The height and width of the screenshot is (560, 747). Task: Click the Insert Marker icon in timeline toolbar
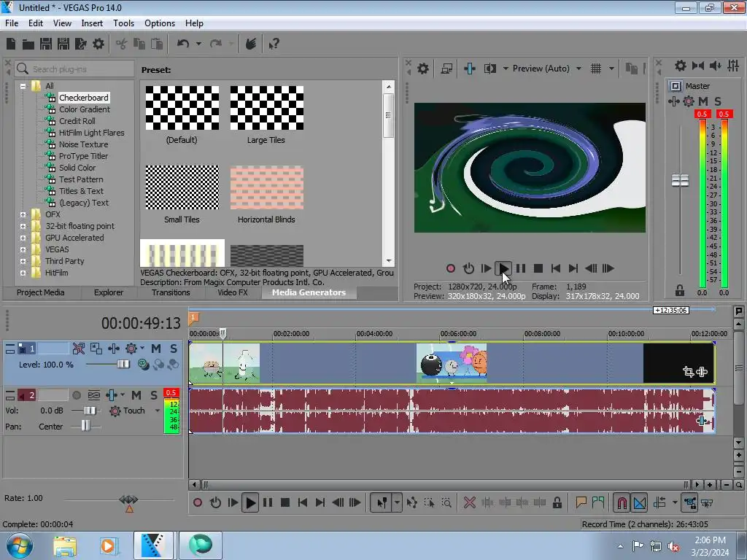(581, 502)
